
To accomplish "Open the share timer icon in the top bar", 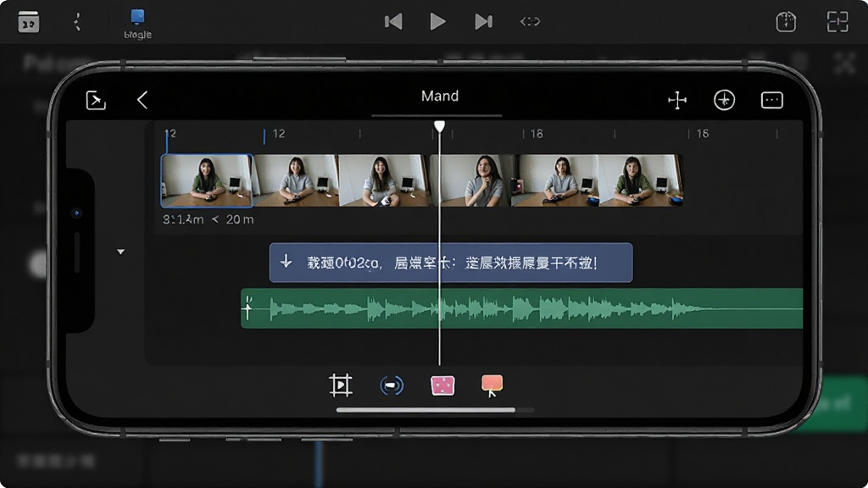I will coord(786,21).
